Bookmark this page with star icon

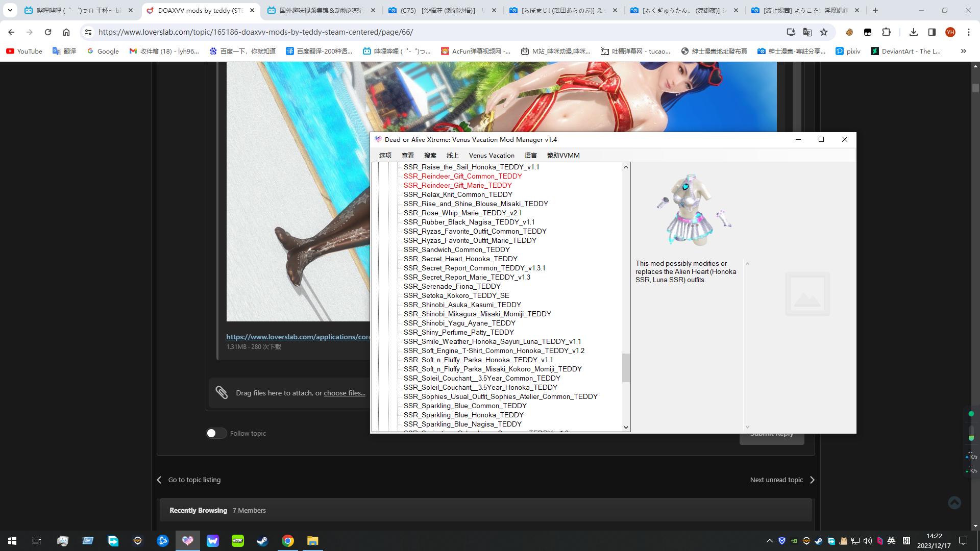pos(824,32)
